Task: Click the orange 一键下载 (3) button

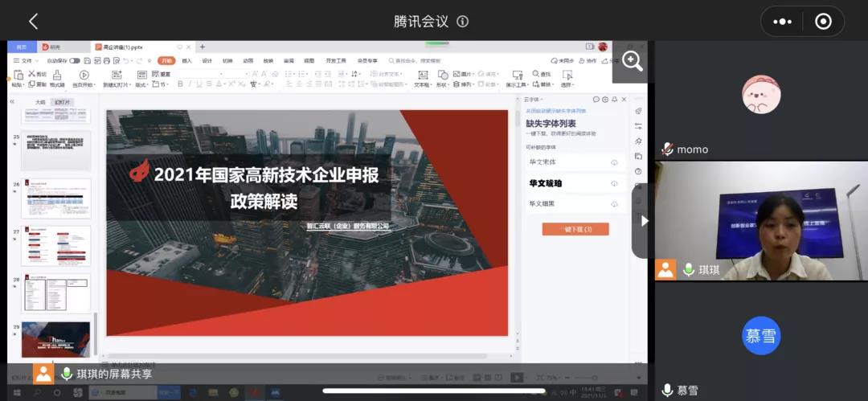Action: pyautogui.click(x=575, y=229)
